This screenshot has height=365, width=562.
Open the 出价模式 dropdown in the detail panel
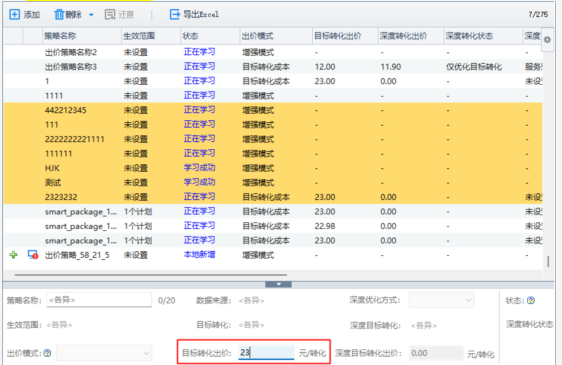click(104, 353)
